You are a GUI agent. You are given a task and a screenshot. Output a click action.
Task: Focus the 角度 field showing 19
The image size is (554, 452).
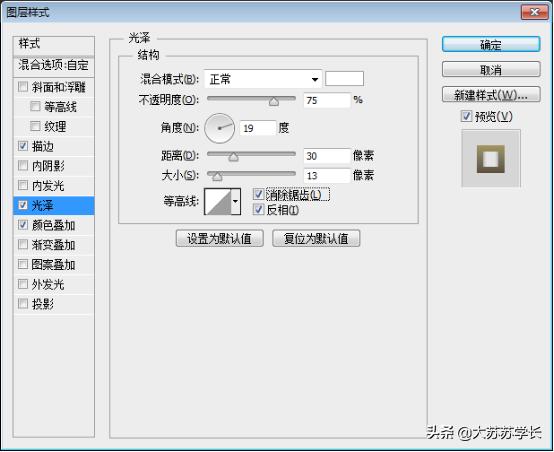point(258,128)
